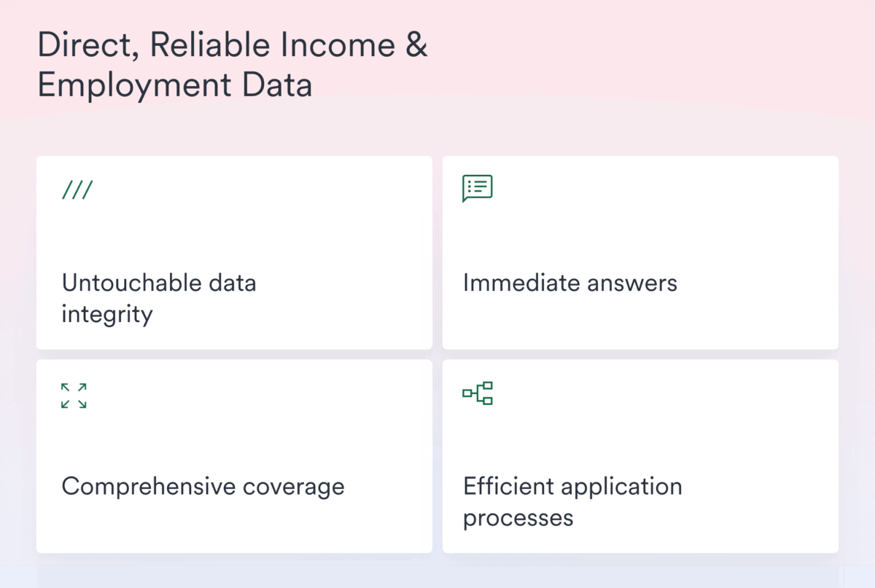Open "Comprehensive coverage"
This screenshot has height=588, width=875.
pyautogui.click(x=203, y=486)
